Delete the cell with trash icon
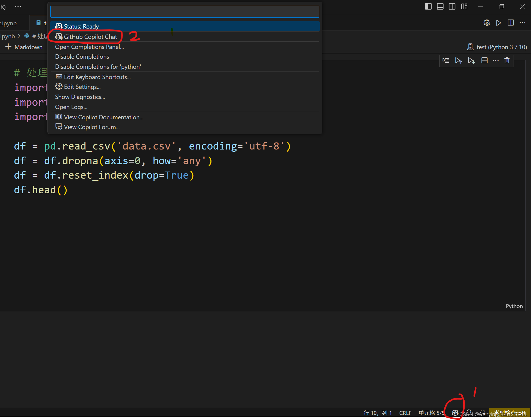Viewport: 531px width, 420px height. click(507, 60)
